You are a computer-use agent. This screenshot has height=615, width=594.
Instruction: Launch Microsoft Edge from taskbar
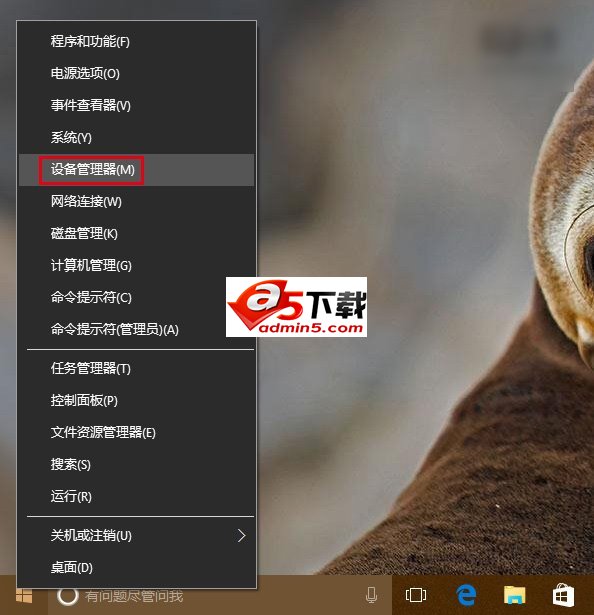pos(466,595)
